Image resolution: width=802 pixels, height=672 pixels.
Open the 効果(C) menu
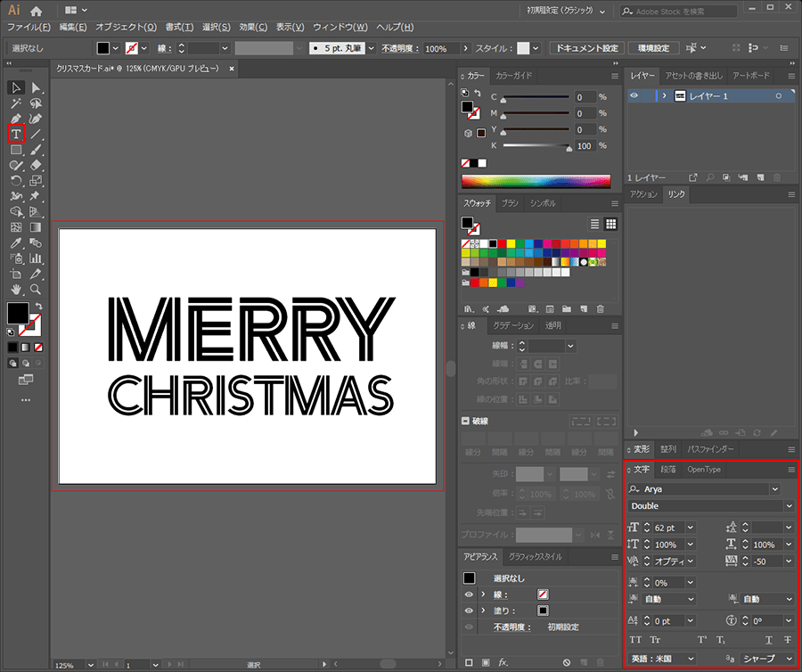point(254,28)
